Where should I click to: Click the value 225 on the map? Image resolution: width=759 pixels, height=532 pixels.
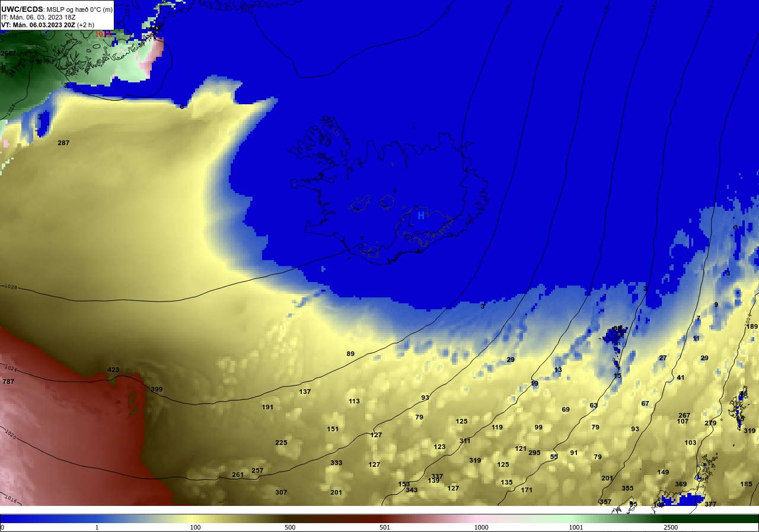(x=281, y=443)
